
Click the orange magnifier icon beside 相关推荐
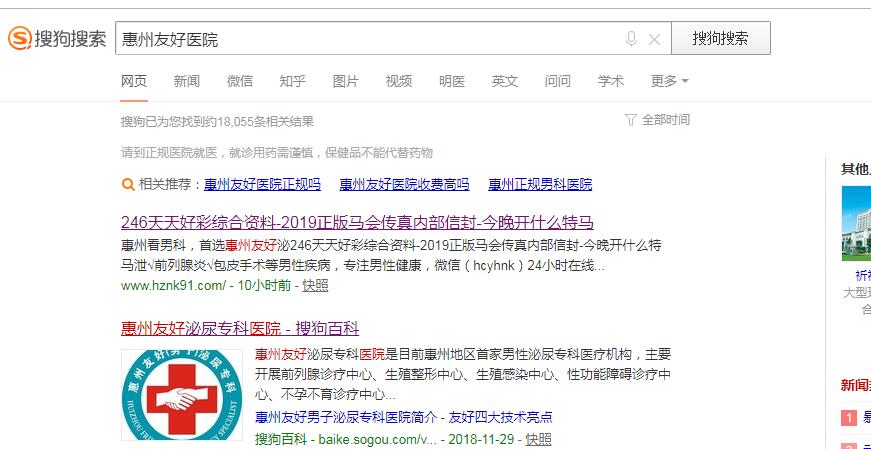click(x=128, y=184)
